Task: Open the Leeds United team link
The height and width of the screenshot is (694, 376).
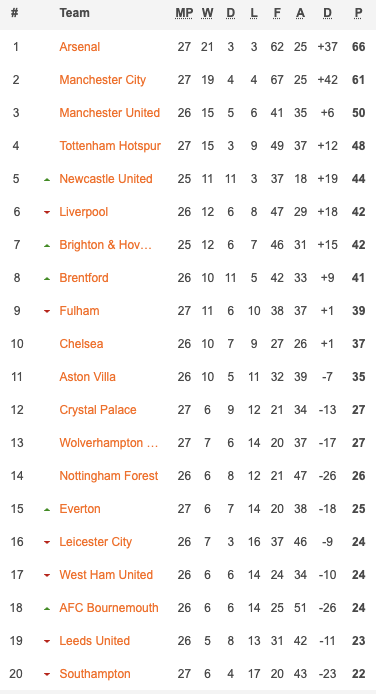Action: [95, 641]
